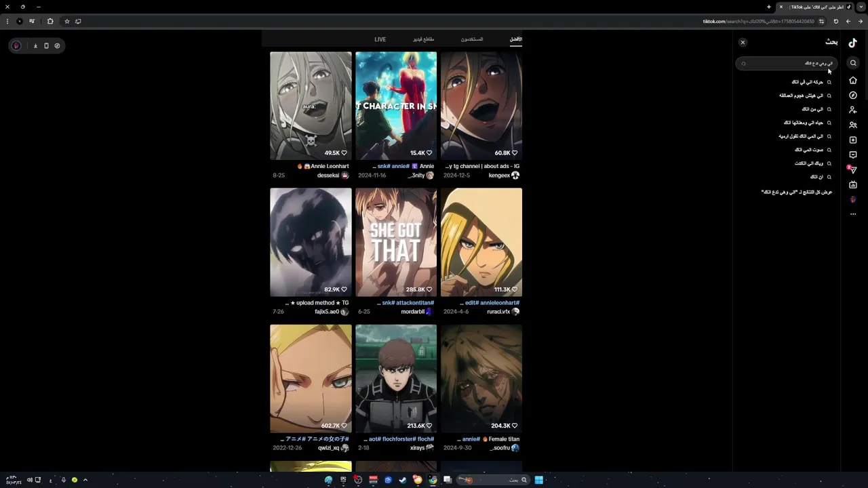Open the 204.3K likes Female titan video
This screenshot has height=488, width=868.
coord(481,378)
